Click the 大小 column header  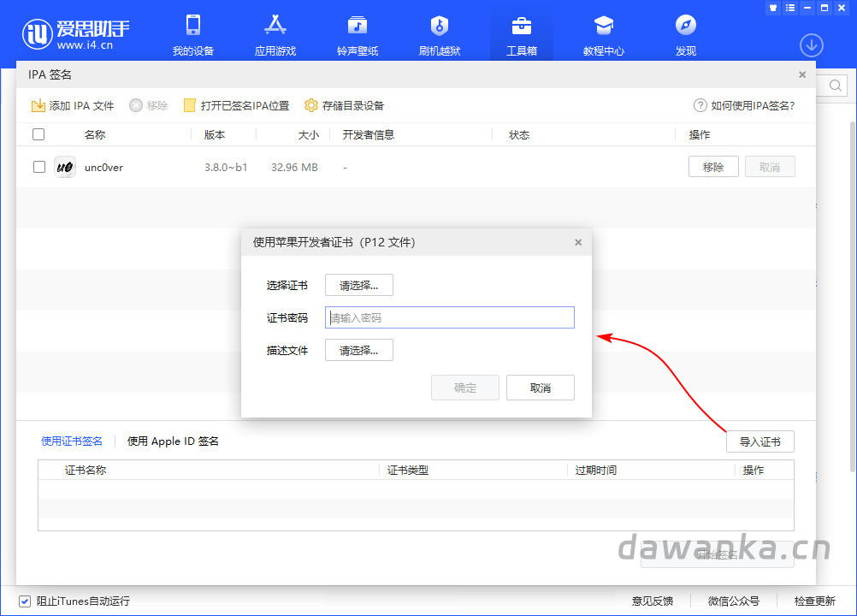coord(308,134)
